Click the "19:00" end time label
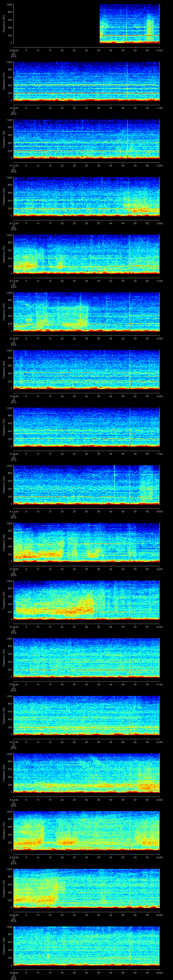Screen dimensions: 173x980 pyautogui.click(x=160, y=569)
